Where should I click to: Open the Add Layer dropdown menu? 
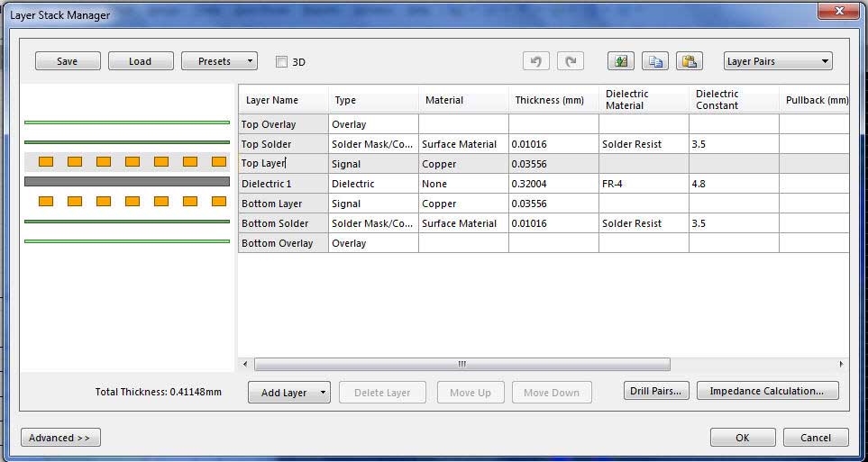coord(323,393)
